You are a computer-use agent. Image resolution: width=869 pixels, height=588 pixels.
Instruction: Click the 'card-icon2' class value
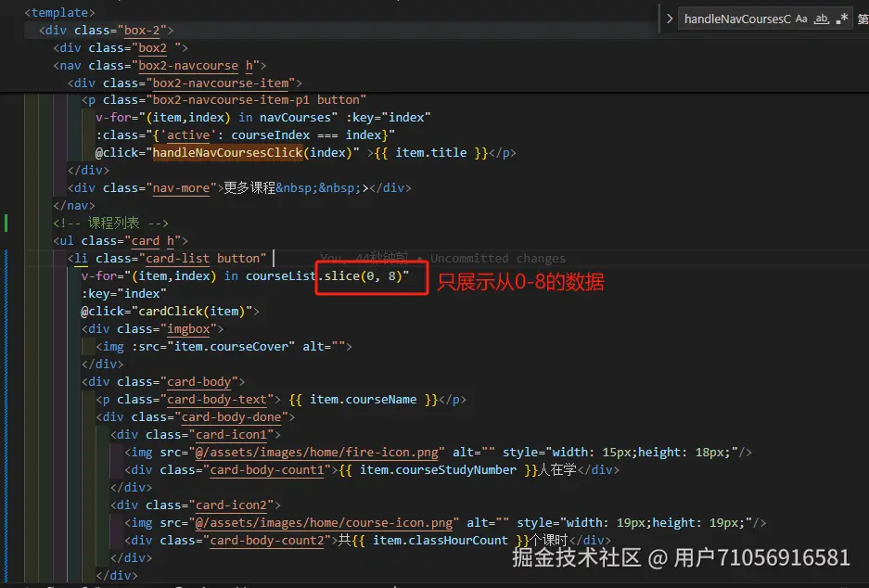pos(231,505)
